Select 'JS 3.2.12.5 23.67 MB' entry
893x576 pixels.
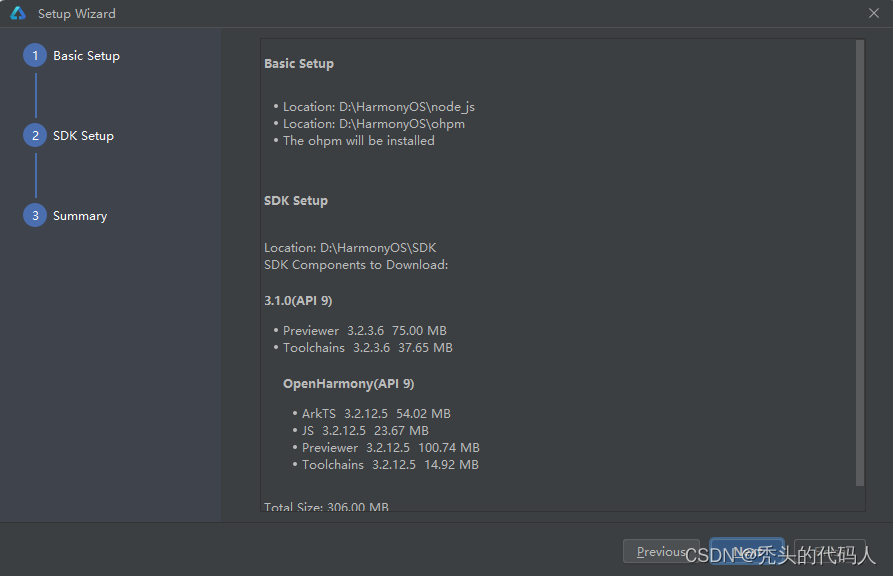coord(365,431)
